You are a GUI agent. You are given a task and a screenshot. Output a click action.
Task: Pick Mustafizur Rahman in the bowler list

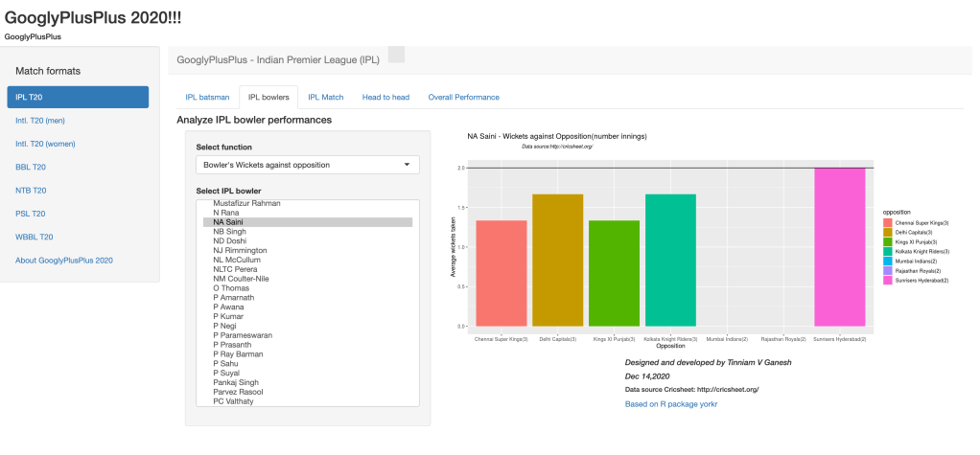[x=246, y=204]
